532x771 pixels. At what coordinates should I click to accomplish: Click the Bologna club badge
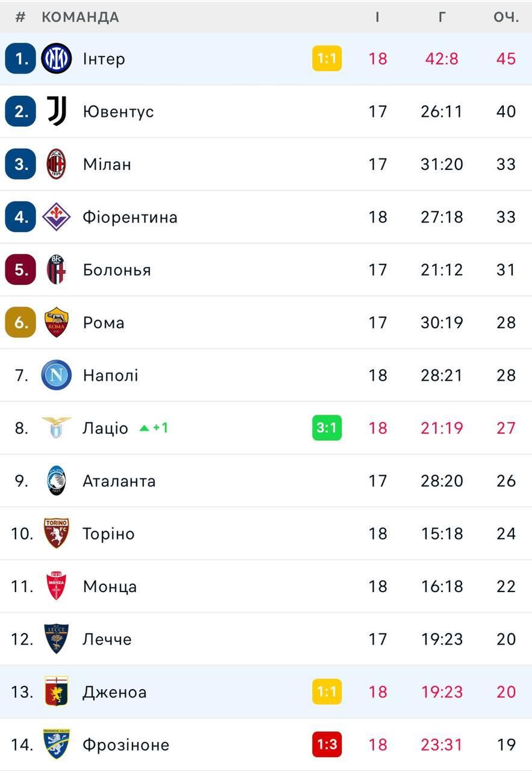click(x=57, y=269)
